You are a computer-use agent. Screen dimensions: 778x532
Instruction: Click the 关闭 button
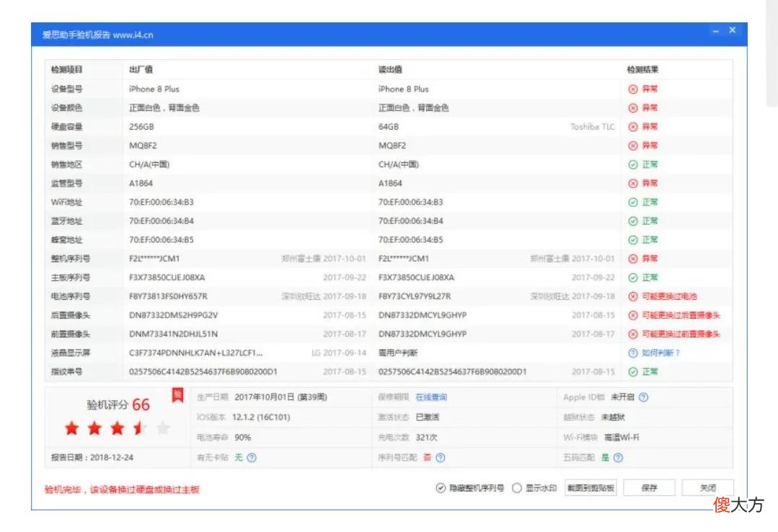(x=707, y=488)
